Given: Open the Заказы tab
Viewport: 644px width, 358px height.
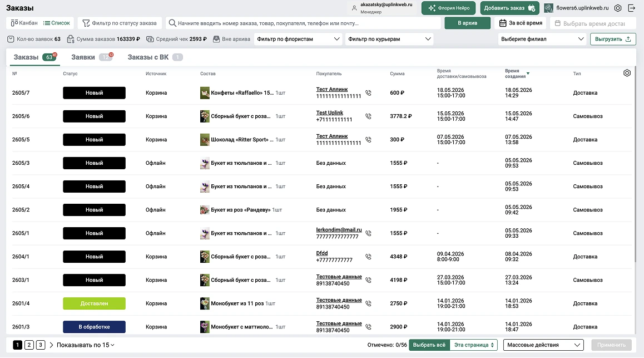Looking at the screenshot, I should coord(34,57).
